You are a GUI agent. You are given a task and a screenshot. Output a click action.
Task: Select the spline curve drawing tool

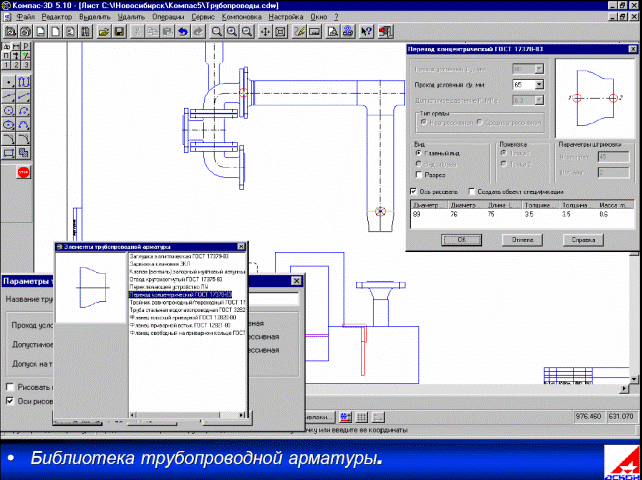coord(23,83)
